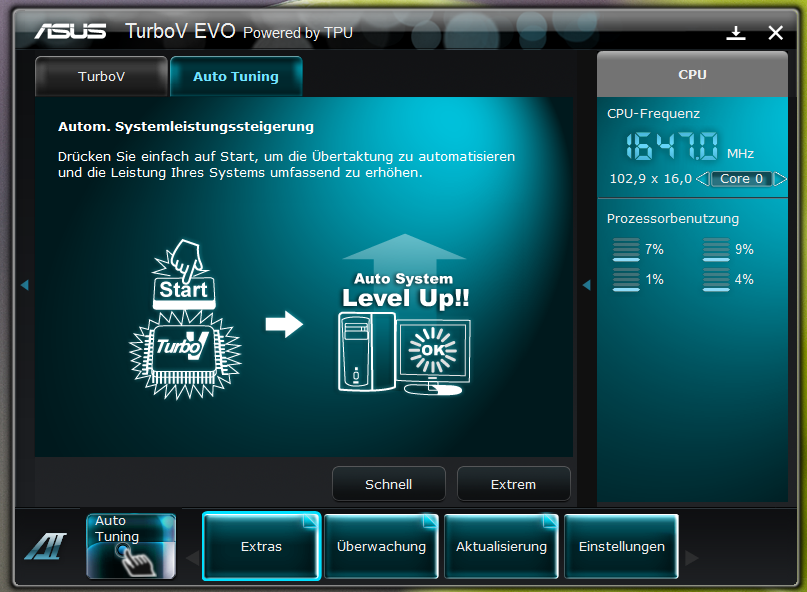The height and width of the screenshot is (592, 807).
Task: Select the Auto Tuning tab
Action: 236,76
